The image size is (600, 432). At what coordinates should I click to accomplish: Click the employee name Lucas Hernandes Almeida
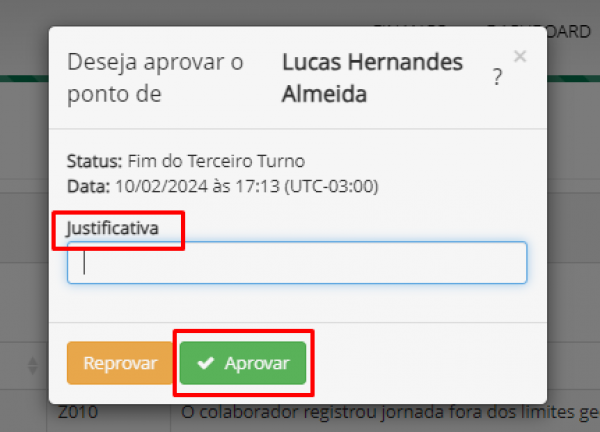pos(372,78)
